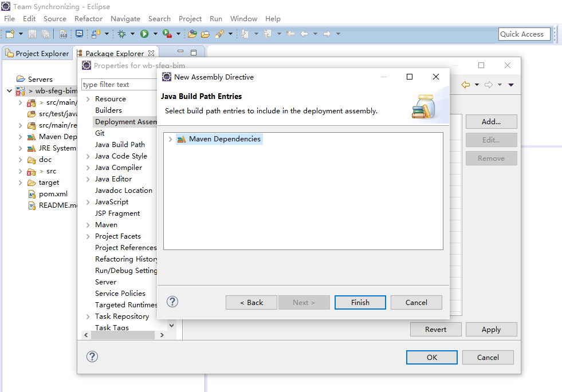Expand the JavaScript properties category
562x392 pixels.
(88, 202)
